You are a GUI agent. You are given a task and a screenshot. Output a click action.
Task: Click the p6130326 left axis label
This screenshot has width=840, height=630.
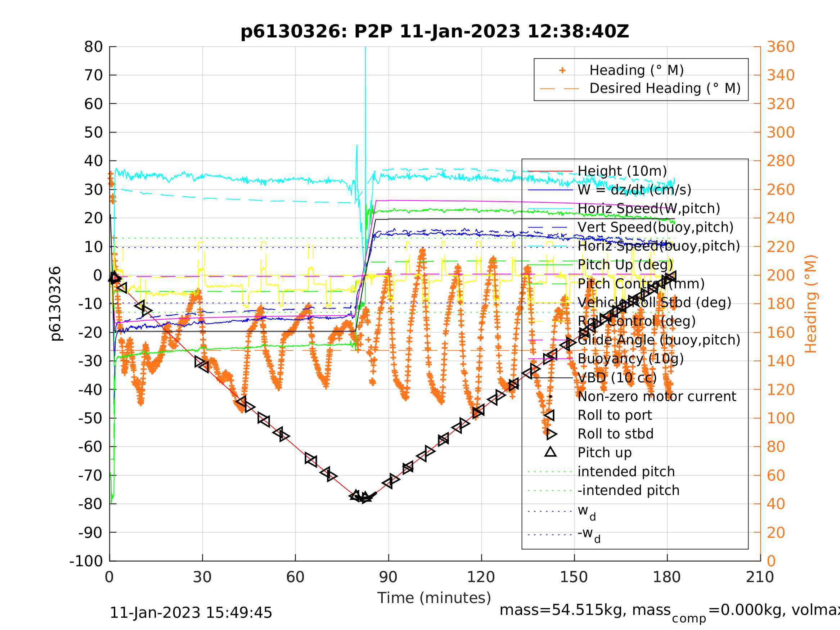tap(55, 304)
